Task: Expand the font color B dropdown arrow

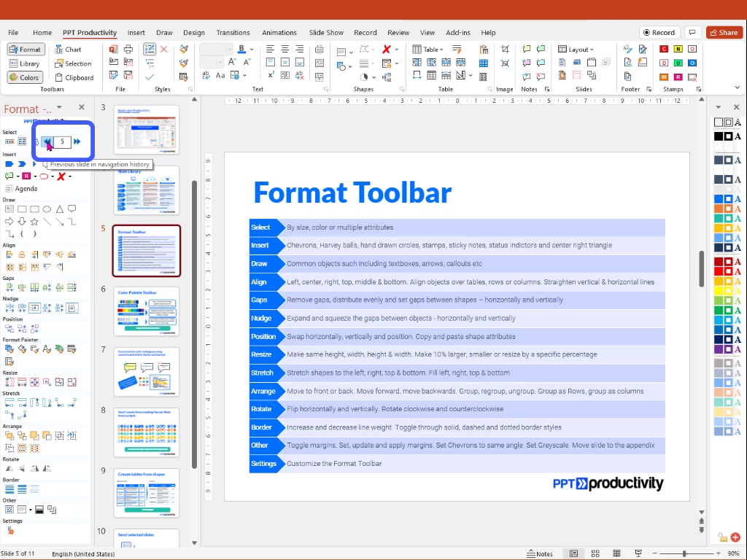Action: pos(252,49)
